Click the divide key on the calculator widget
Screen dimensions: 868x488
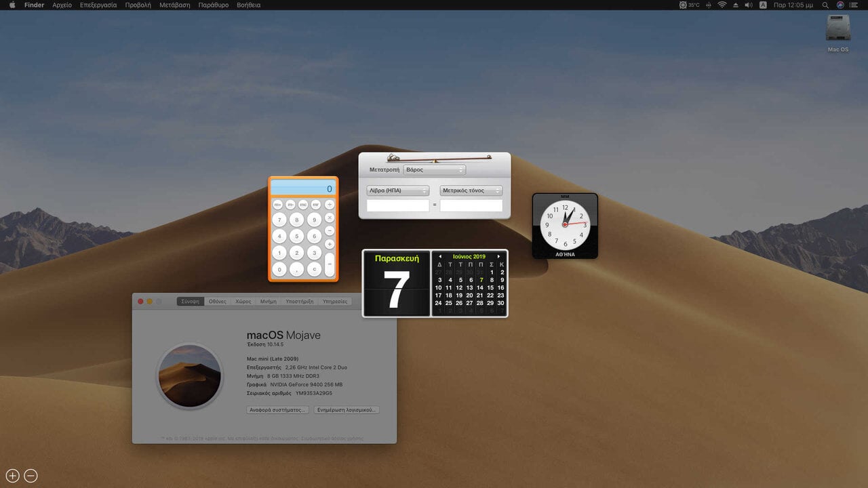[330, 205]
